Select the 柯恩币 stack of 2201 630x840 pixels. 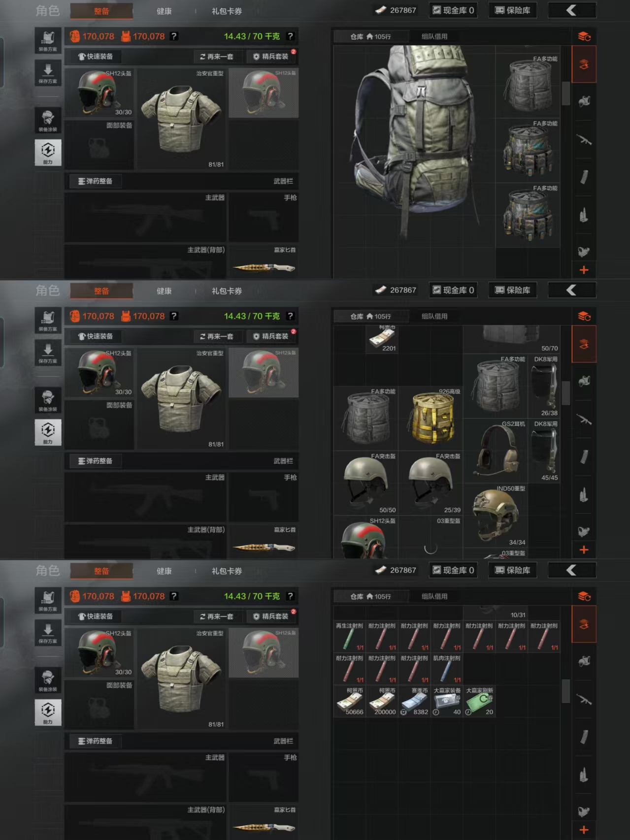point(382,339)
